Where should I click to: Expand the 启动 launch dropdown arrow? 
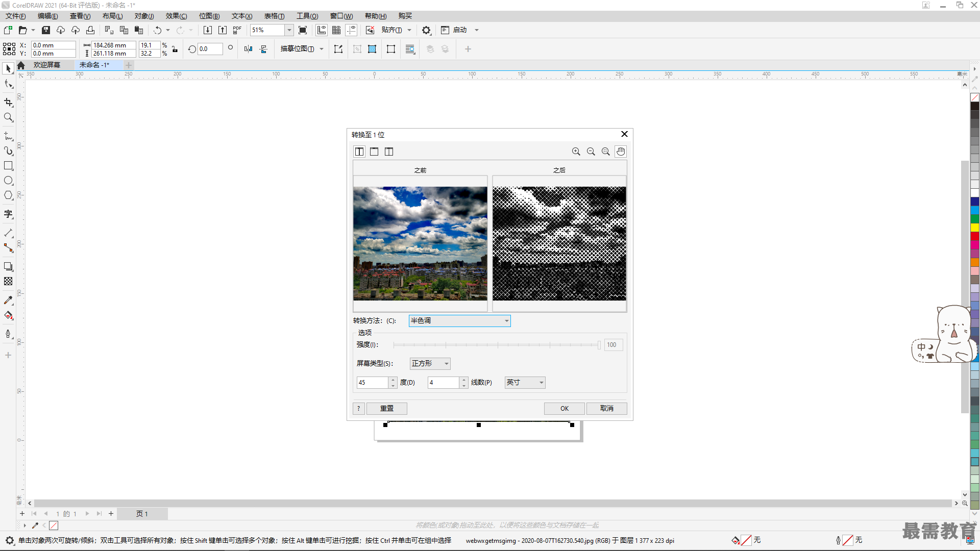[x=477, y=30]
